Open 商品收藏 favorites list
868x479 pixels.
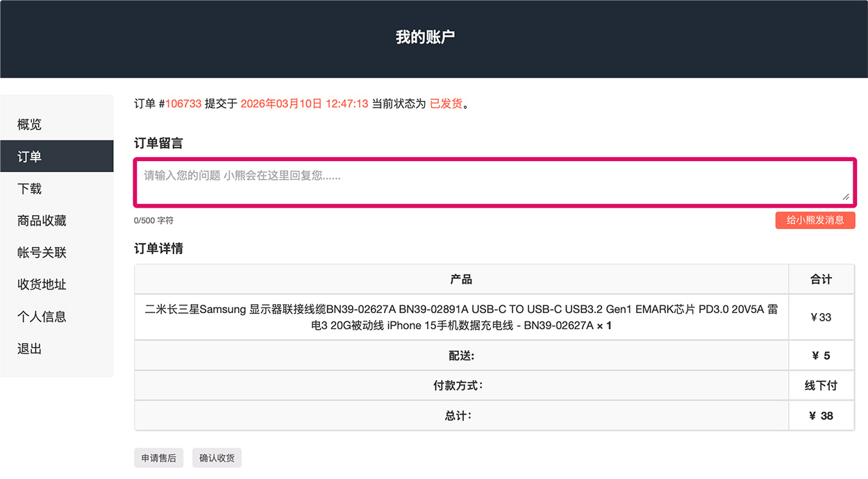[x=42, y=221]
